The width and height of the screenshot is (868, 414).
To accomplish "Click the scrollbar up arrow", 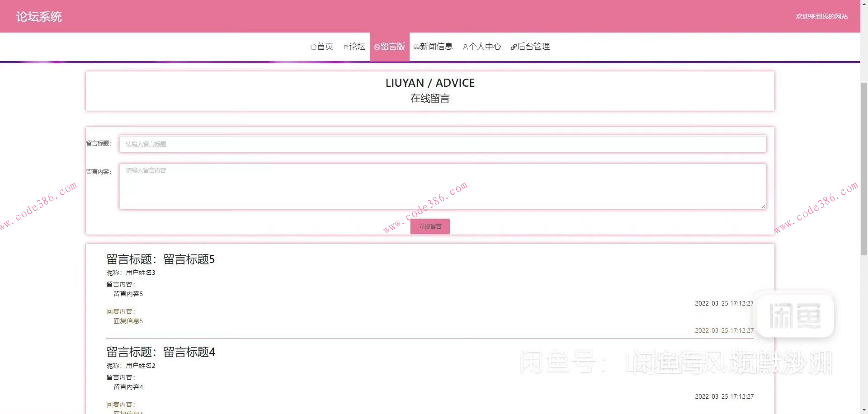I will (x=864, y=4).
